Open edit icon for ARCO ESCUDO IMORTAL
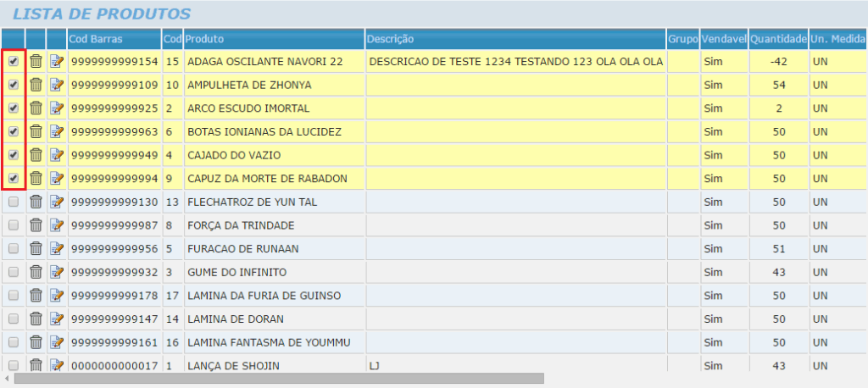 [57, 108]
